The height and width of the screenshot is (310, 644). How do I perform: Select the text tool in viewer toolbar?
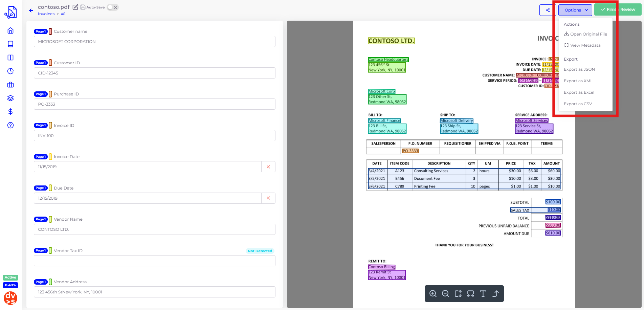point(483,294)
